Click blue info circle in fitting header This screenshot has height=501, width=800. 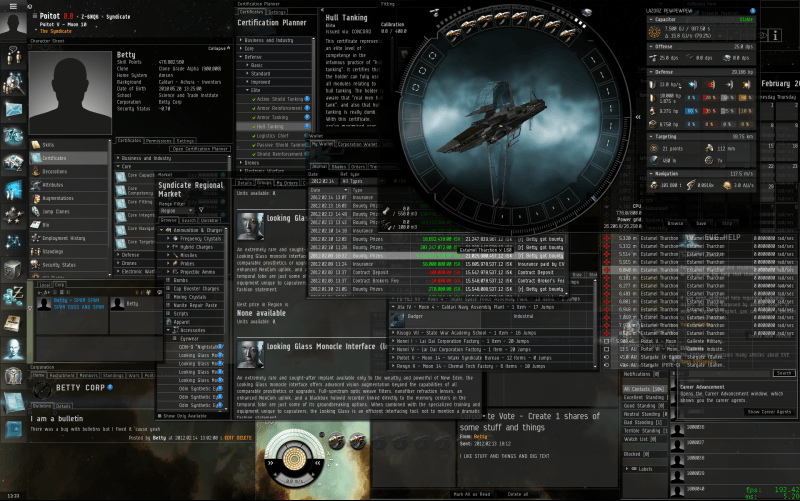point(753,10)
